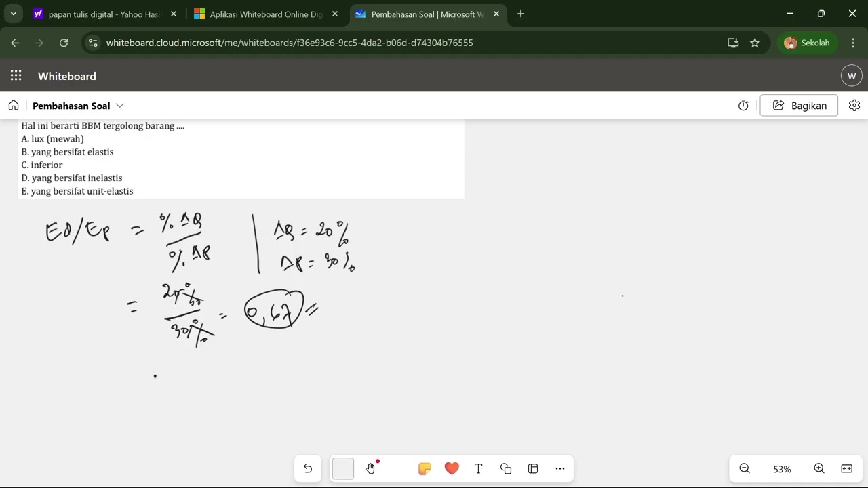The image size is (868, 488).
Task: Open the Sekolah profile button
Action: pyautogui.click(x=808, y=43)
